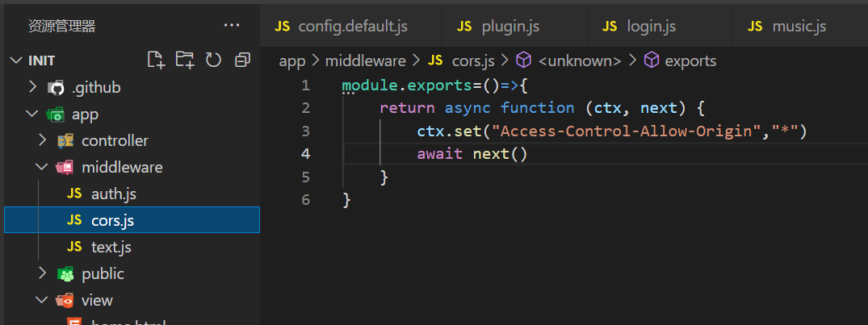Switch to the plugin.js tab
This screenshot has width=868, height=325.
click(514, 26)
